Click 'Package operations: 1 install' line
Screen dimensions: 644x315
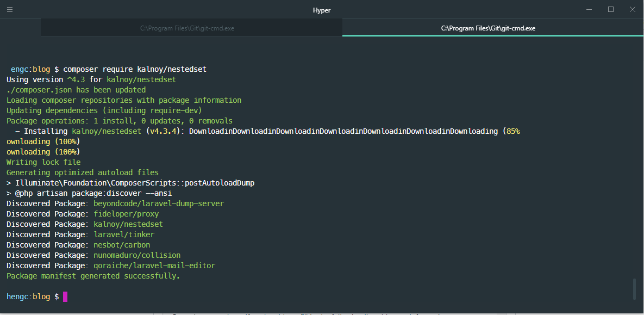pyautogui.click(x=120, y=121)
